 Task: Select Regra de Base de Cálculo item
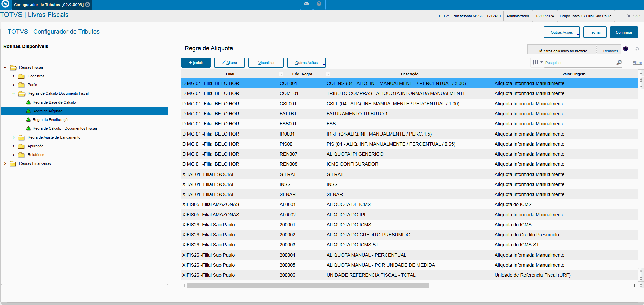[54, 102]
